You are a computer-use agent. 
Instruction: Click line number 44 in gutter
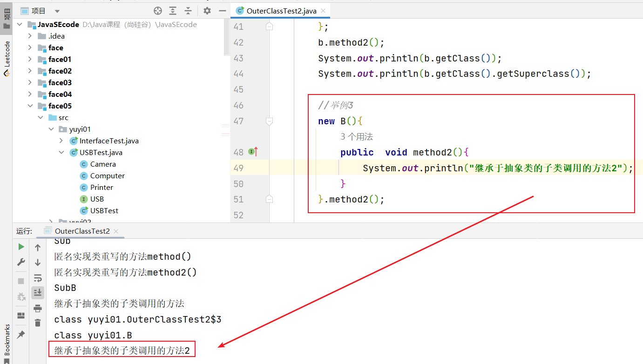(x=238, y=74)
